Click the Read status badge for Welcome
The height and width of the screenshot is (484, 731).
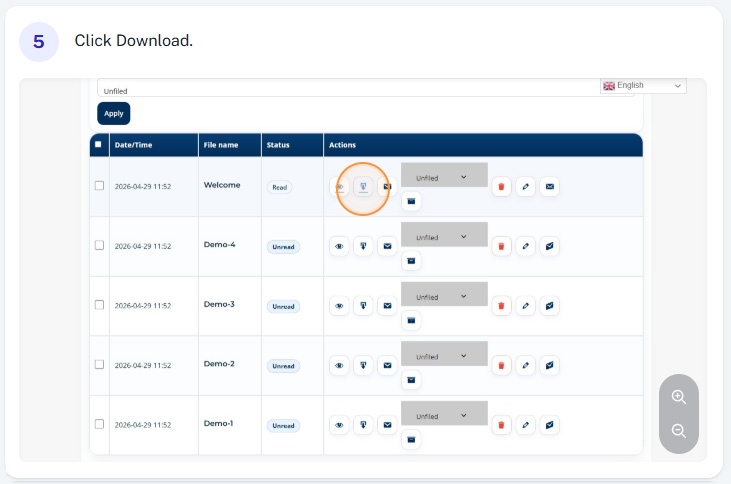coord(279,187)
